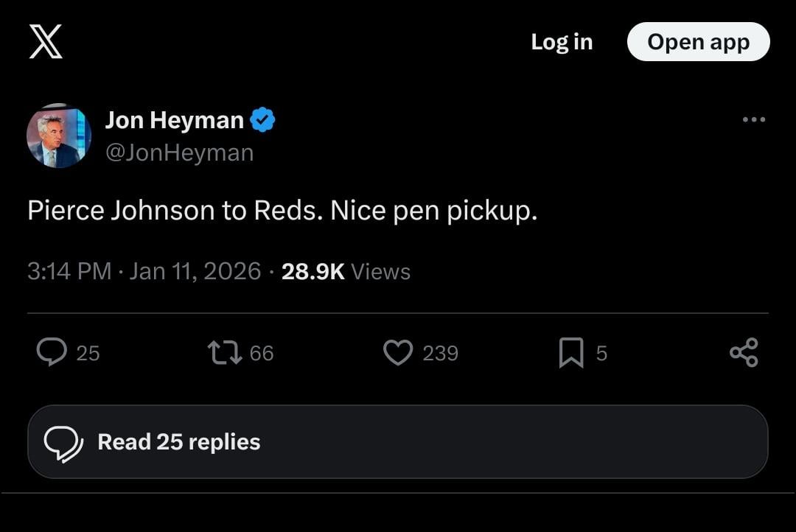This screenshot has height=532, width=796.
Task: Click the 239 likes count
Action: tap(441, 353)
